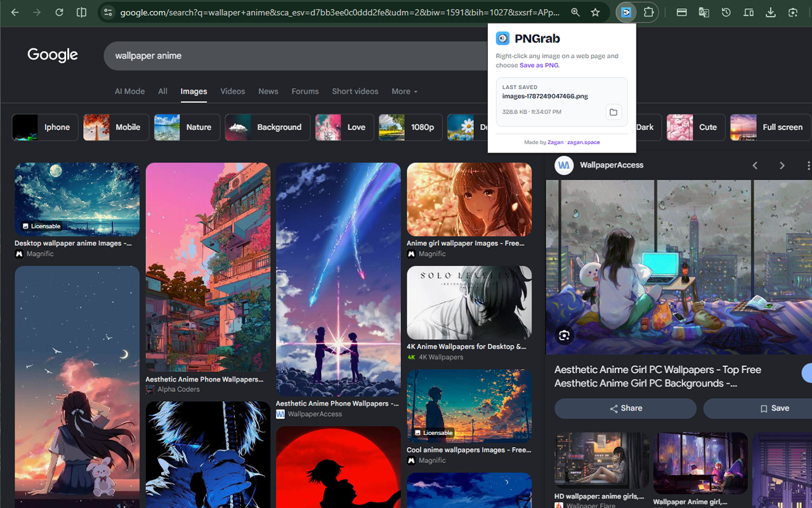Viewport: 812px width, 508px height.
Task: Show next image in preview panel
Action: click(782, 165)
